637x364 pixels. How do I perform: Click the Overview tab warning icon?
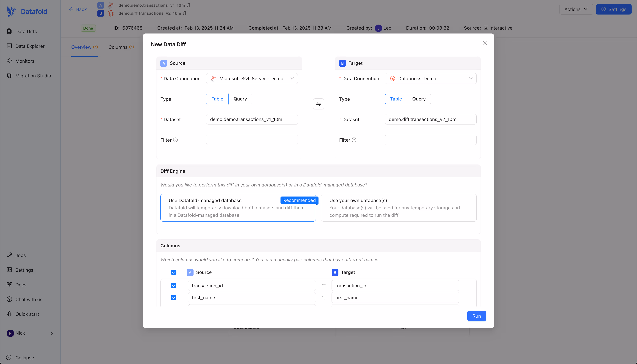coord(96,47)
